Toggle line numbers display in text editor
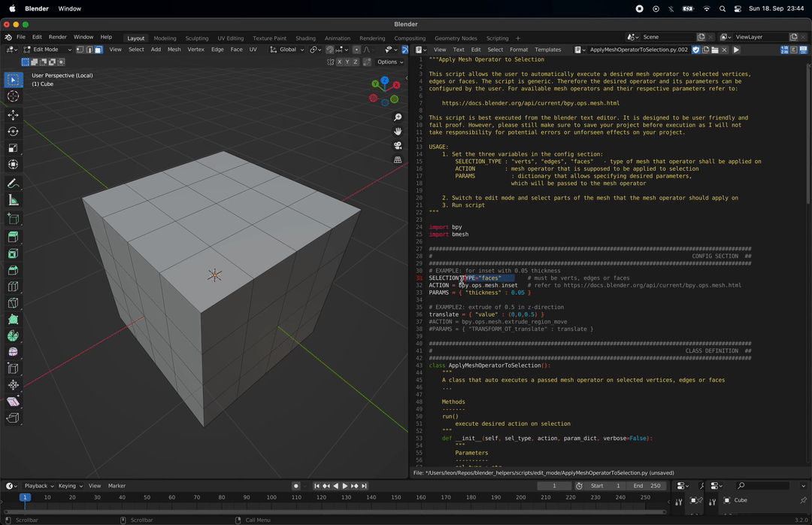The height and width of the screenshot is (525, 812). 785,50
